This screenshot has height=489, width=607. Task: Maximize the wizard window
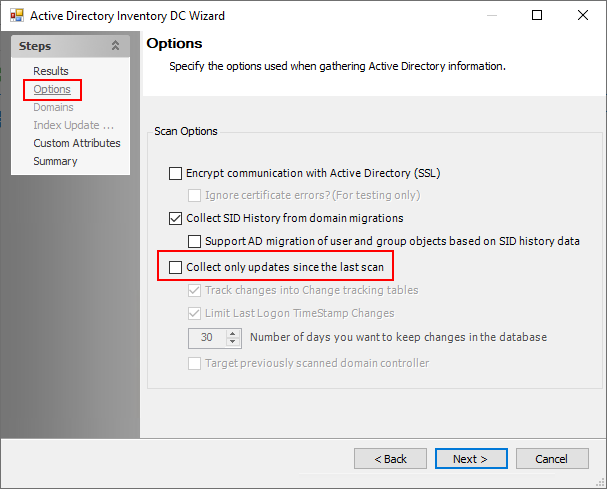(x=537, y=16)
